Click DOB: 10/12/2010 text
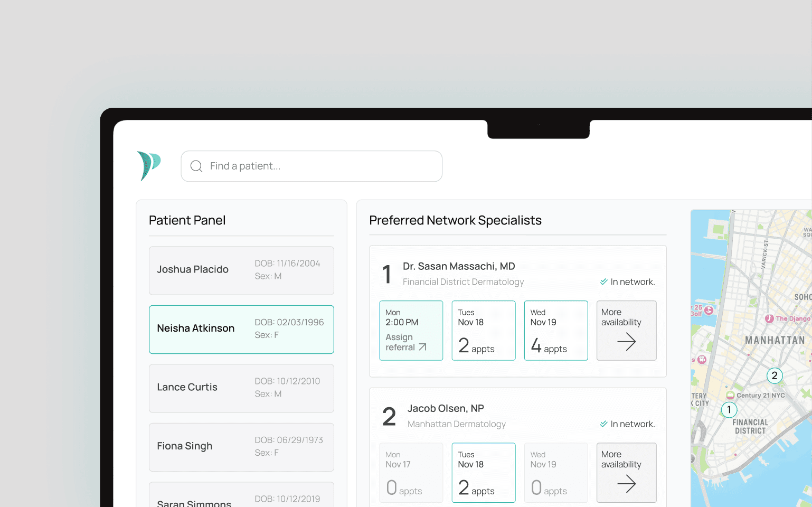812x507 pixels. pos(287,381)
